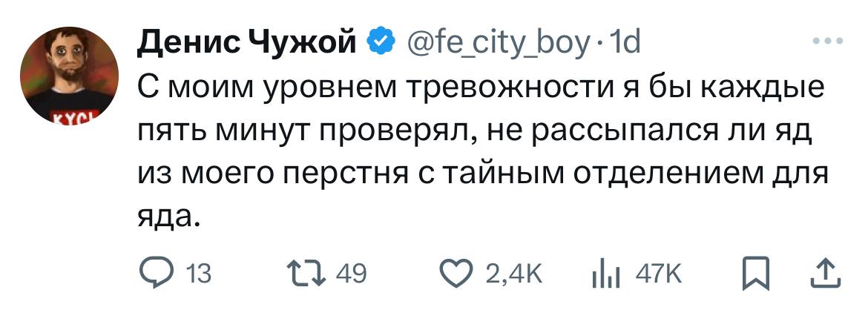Open Денис Чужой's profile avatar
868x313 pixels.
point(69,76)
